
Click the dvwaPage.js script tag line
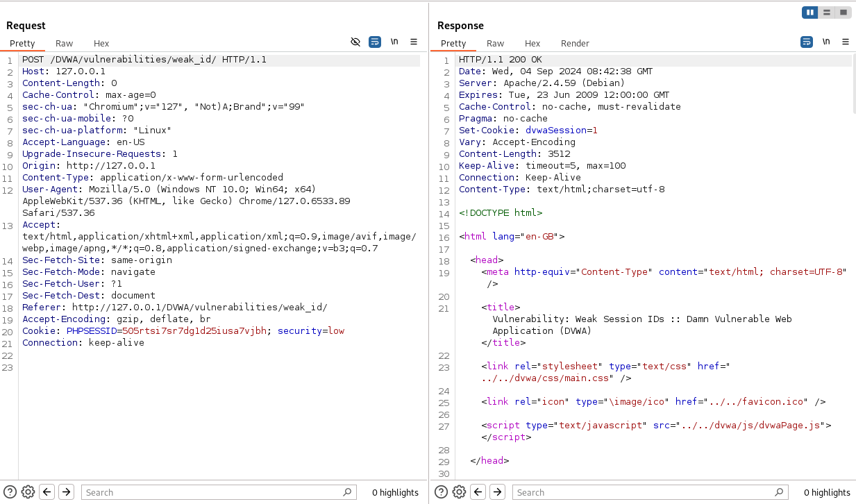[x=656, y=426]
